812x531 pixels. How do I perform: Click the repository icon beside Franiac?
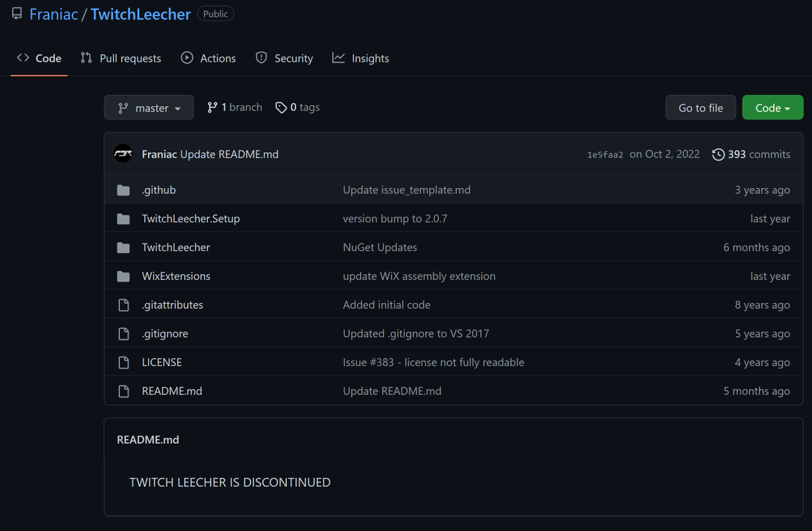click(x=17, y=14)
